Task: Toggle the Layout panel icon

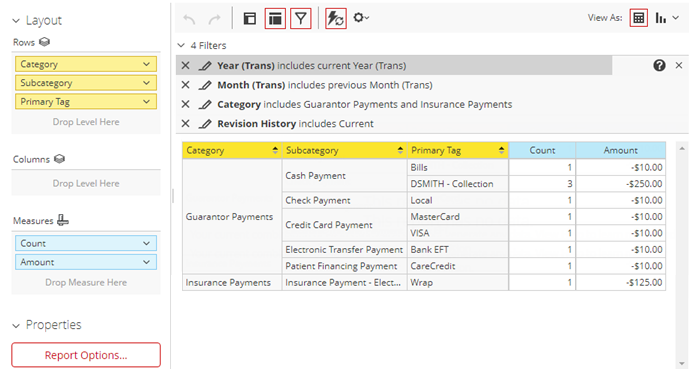Action: point(250,18)
